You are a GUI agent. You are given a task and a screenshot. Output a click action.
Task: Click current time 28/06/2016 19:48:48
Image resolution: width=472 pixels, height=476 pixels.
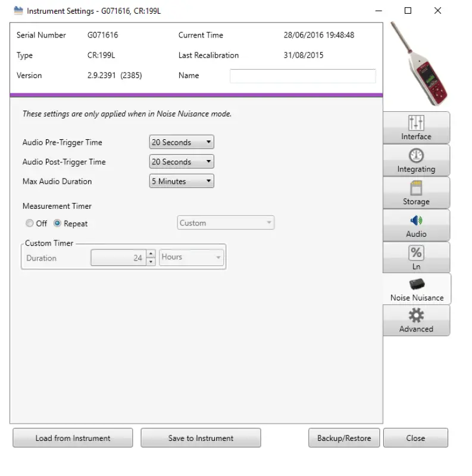[319, 35]
